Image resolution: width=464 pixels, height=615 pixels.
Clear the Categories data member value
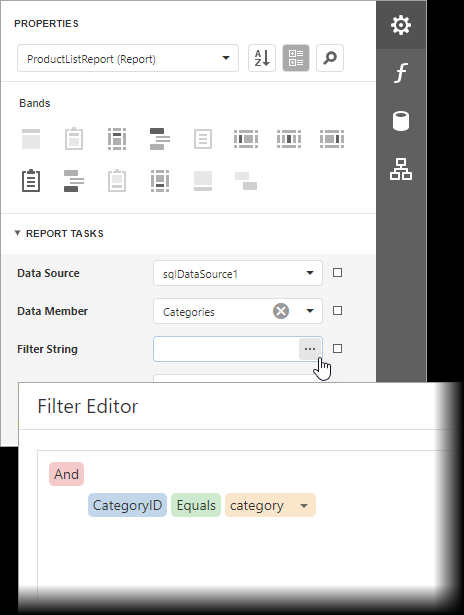[x=281, y=311]
